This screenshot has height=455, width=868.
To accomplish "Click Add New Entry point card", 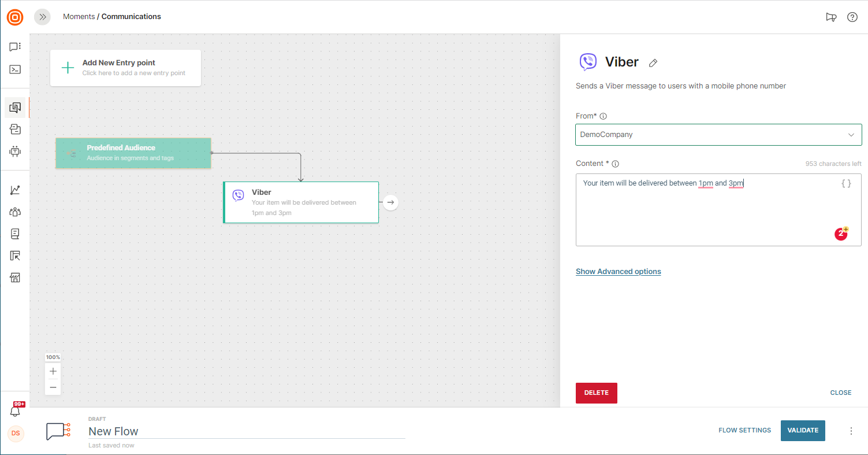I will click(x=125, y=68).
